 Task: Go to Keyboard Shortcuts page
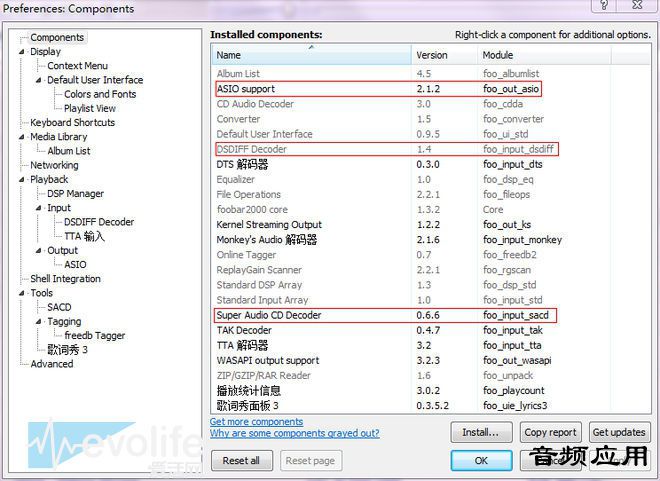click(72, 122)
